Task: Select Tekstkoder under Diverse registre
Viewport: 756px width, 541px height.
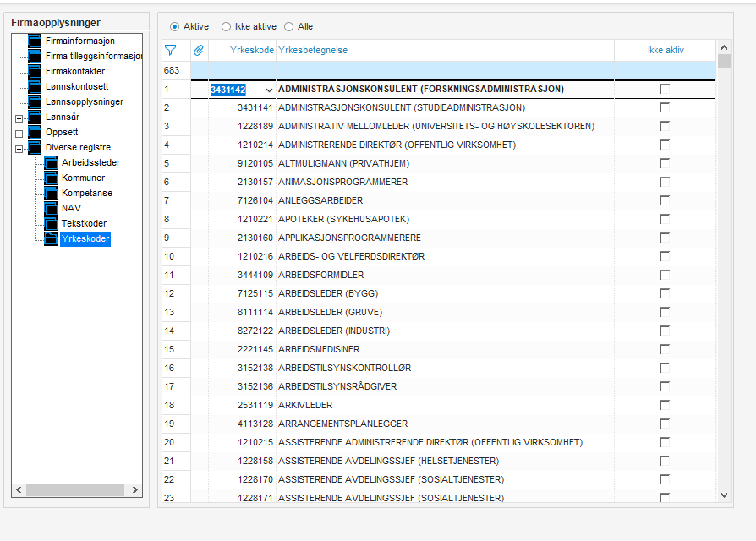Action: tap(84, 223)
